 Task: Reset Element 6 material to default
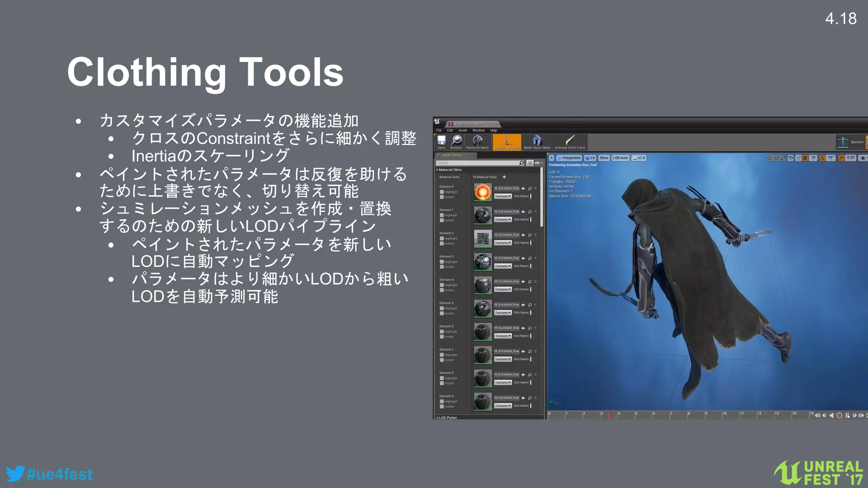click(535, 328)
